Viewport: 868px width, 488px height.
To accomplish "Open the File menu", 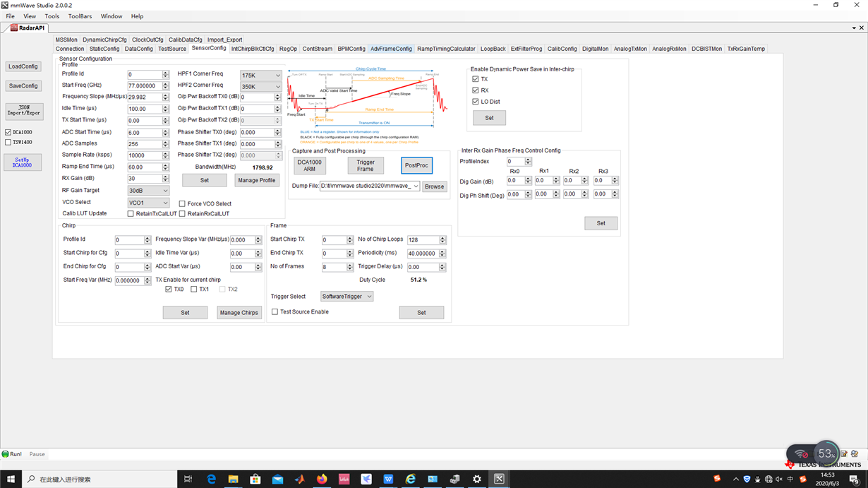I will [11, 16].
